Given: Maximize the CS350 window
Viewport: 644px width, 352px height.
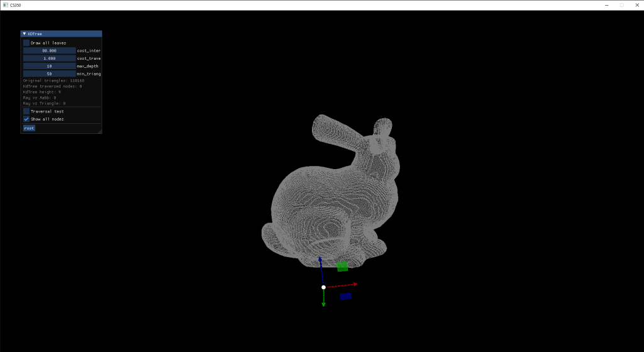Looking at the screenshot, I should point(621,5).
